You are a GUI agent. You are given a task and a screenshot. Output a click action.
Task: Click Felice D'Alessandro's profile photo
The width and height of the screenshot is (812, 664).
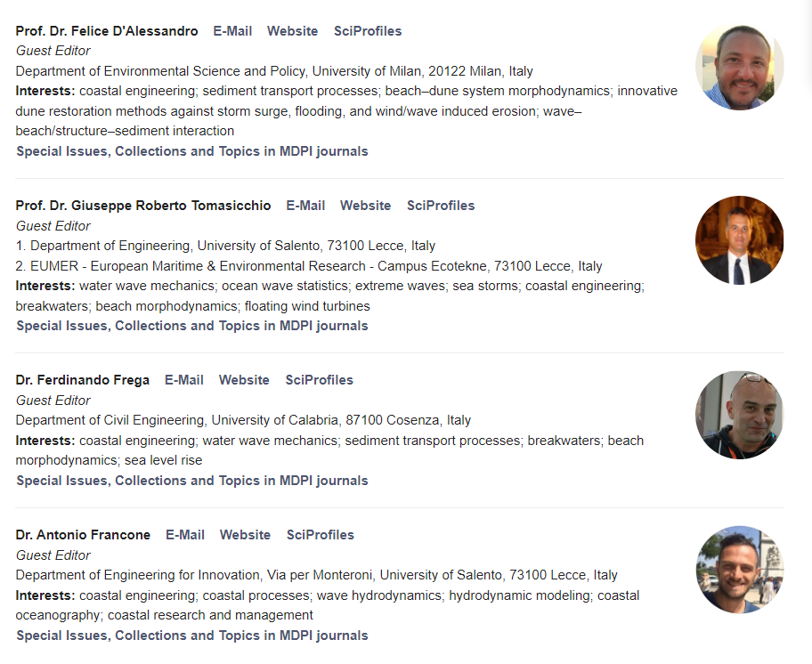point(740,66)
